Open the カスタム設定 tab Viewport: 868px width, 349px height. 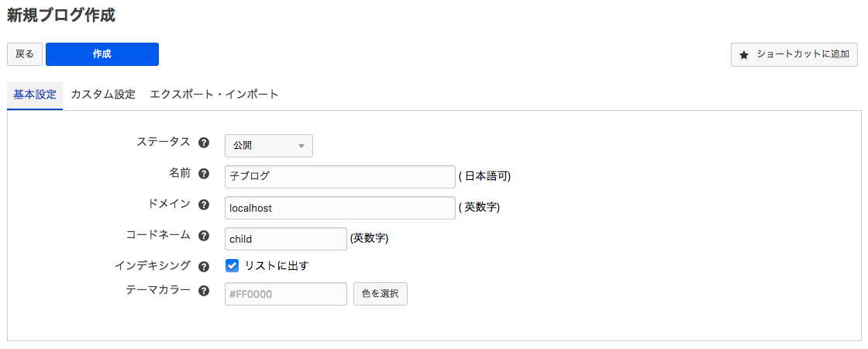(103, 95)
